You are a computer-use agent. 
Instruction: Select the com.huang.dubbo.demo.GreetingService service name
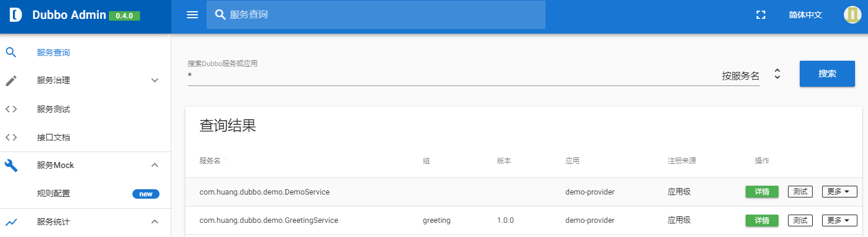(268, 220)
